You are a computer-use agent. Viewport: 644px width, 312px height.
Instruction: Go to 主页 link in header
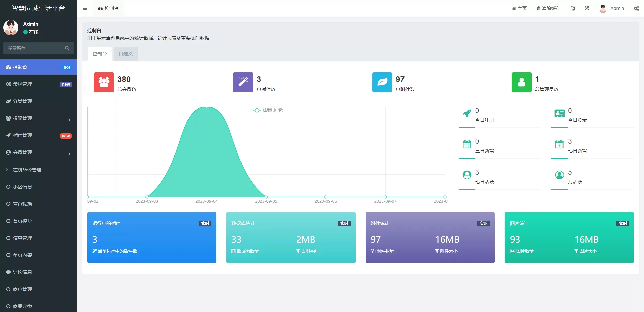coord(519,8)
